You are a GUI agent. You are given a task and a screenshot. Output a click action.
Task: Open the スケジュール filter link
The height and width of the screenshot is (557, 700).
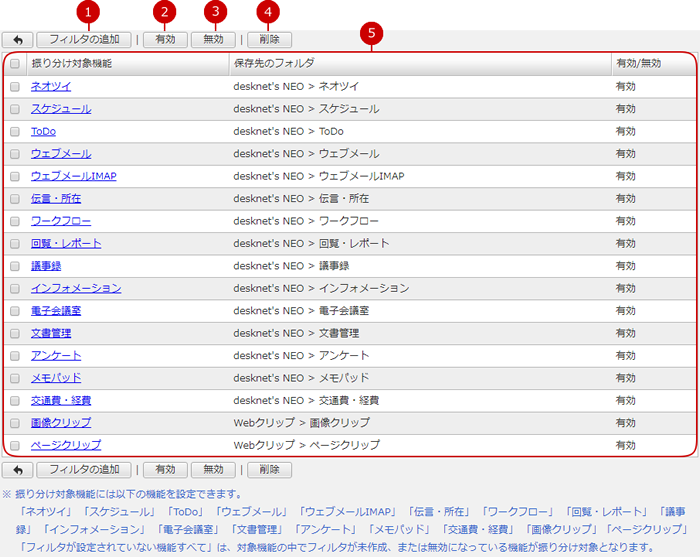click(x=61, y=109)
